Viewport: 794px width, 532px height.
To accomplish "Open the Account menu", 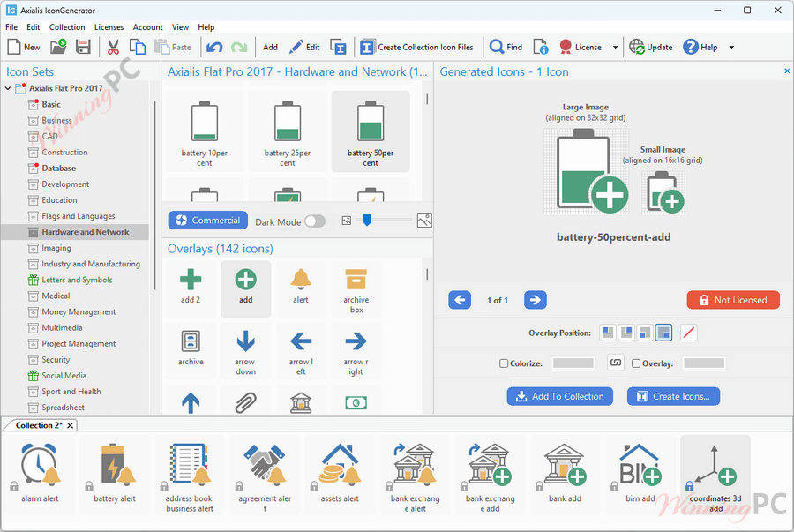I will click(148, 26).
